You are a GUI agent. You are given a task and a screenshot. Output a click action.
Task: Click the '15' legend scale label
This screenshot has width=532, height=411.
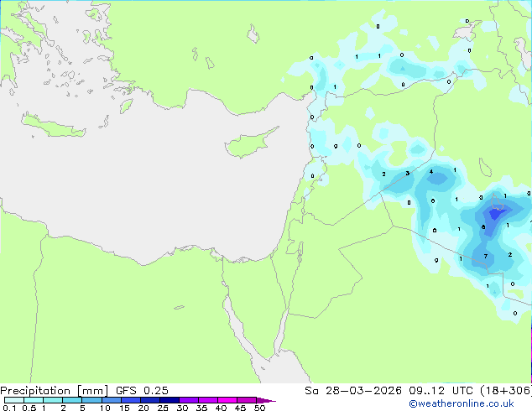[124, 408]
